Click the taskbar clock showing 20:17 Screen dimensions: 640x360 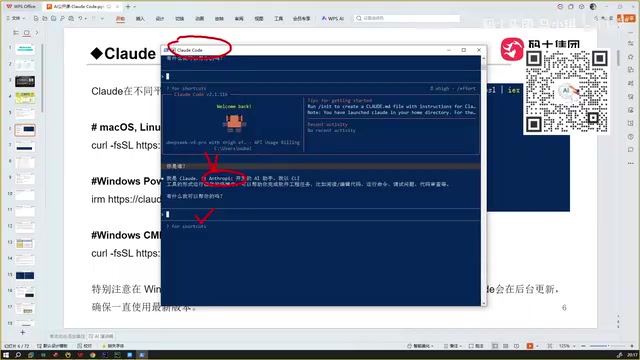coord(632,355)
